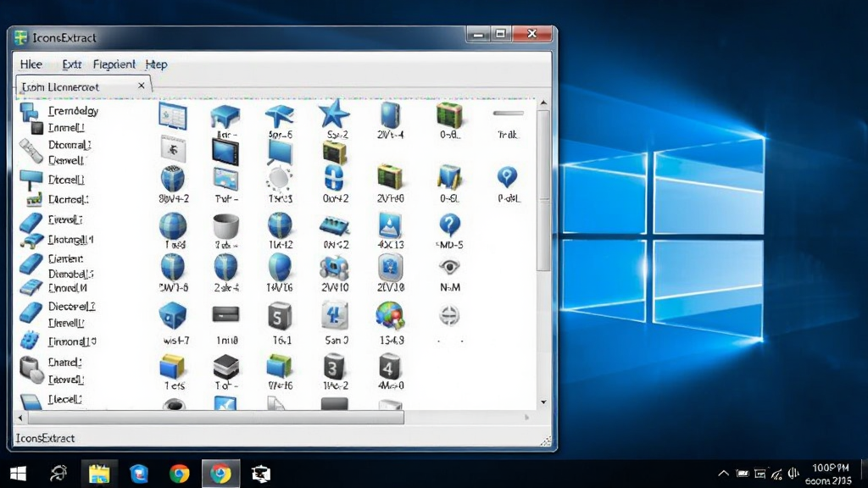The height and width of the screenshot is (488, 868).
Task: Select the blue table icon in the top row
Action: tap(225, 116)
